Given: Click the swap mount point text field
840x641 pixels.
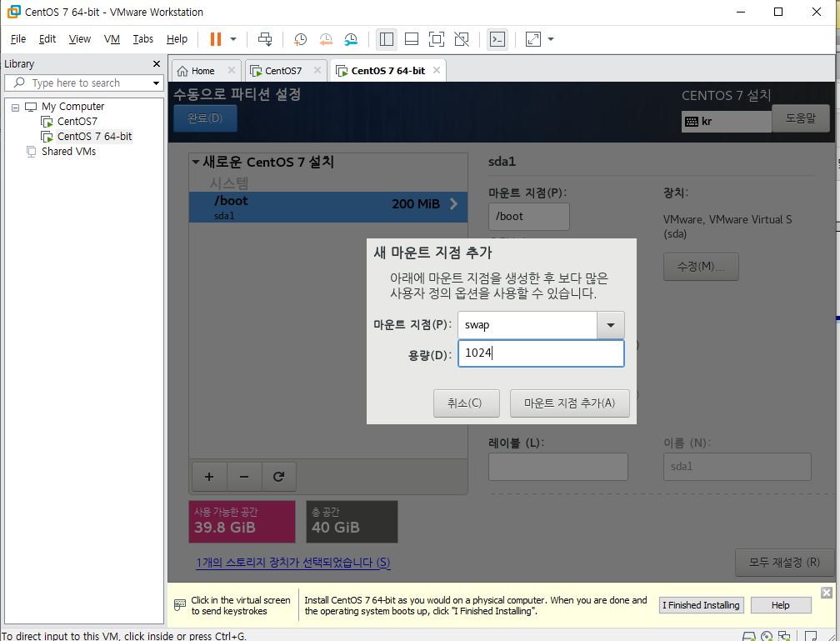Looking at the screenshot, I should click(527, 325).
